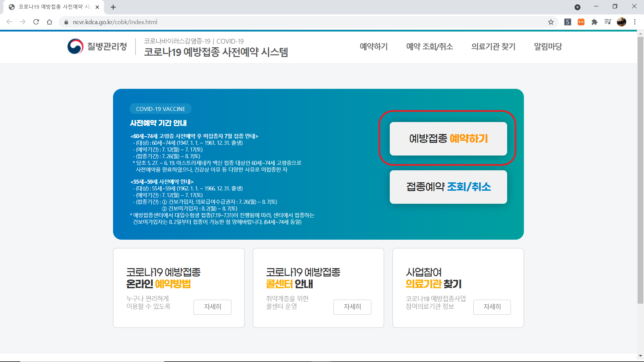Open the media control playlist icon

tap(608, 22)
